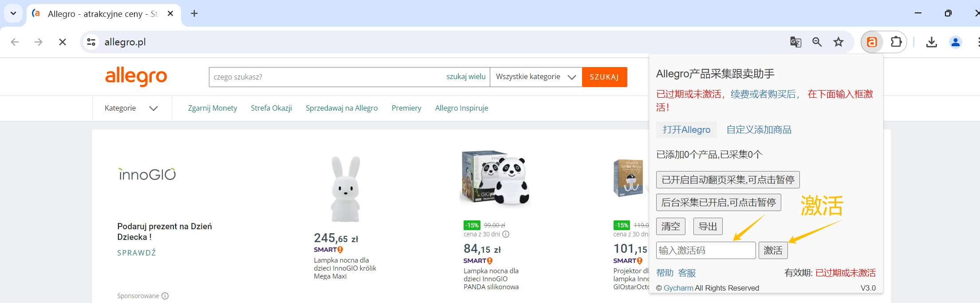The width and height of the screenshot is (980, 303).
Task: Click the info icon beside cena z 30 dni
Action: [x=506, y=234]
